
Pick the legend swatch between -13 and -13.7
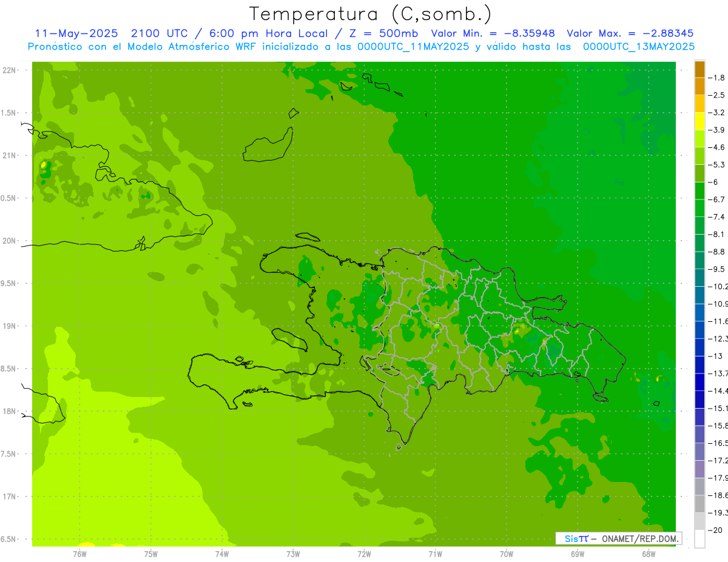699,365
